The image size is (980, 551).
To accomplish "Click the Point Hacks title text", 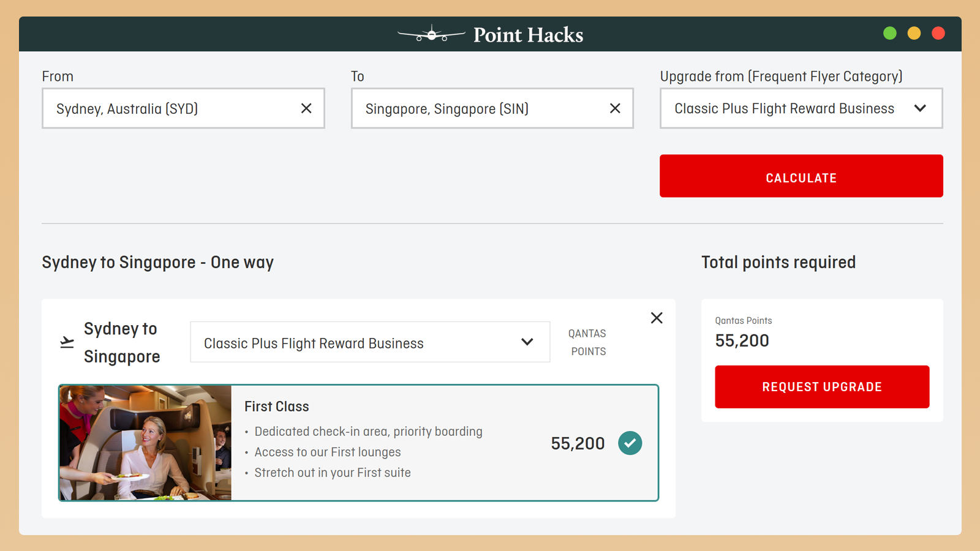I will (x=528, y=35).
